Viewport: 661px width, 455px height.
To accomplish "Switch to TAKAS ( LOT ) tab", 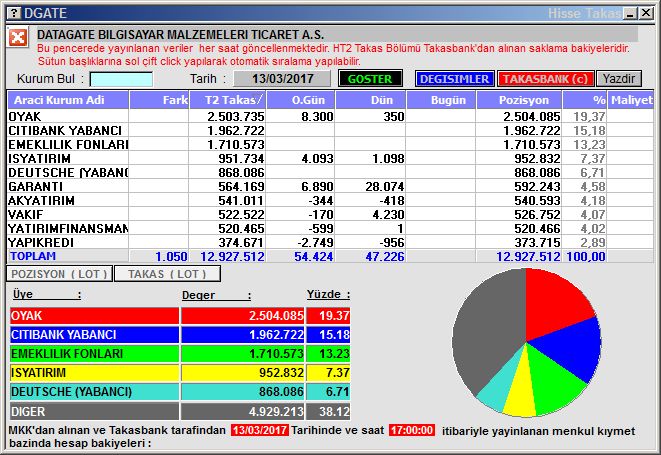I will (x=167, y=274).
